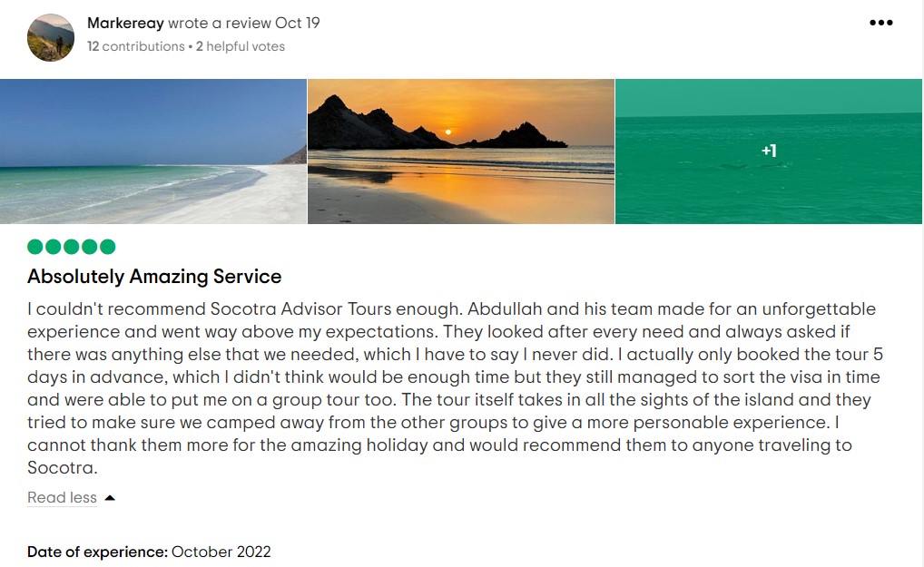The width and height of the screenshot is (924, 567).
Task: Open the three-dot more options menu
Action: click(x=880, y=24)
